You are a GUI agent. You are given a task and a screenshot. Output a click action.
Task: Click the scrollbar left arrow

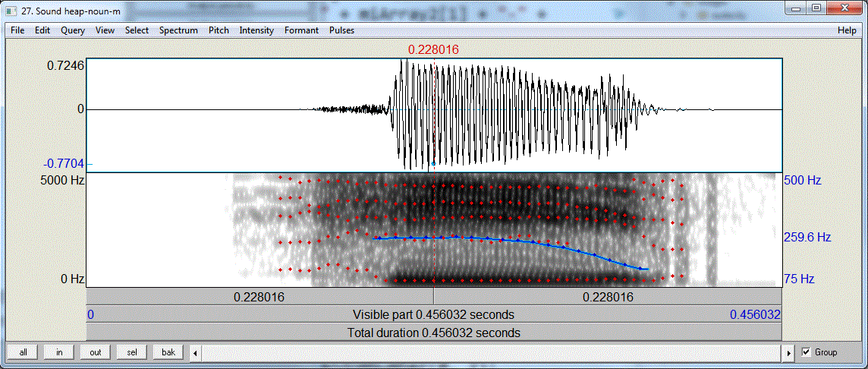click(194, 352)
